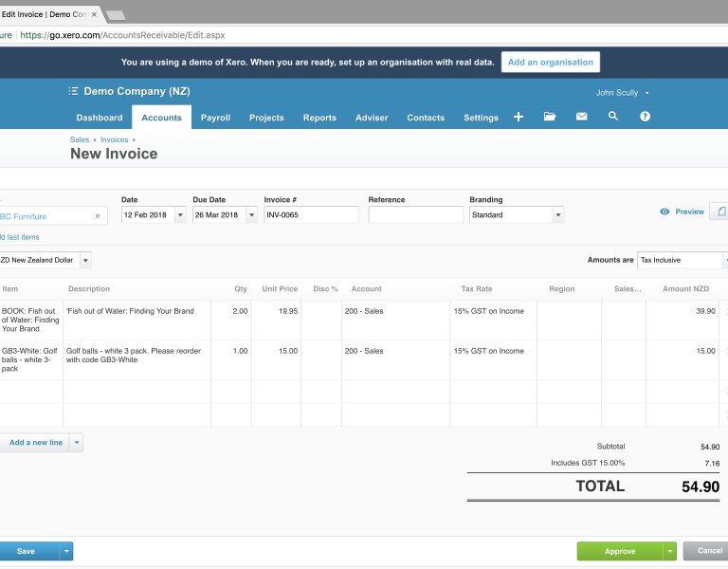Click the green Approve button
This screenshot has width=728, height=569.
[x=620, y=551]
